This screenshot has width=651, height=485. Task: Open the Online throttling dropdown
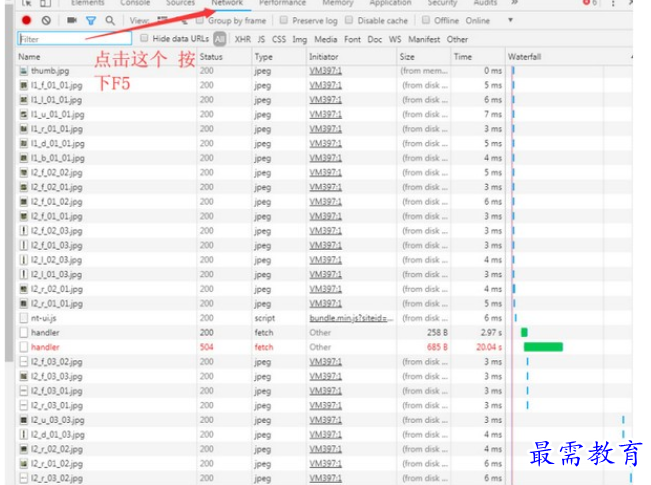489,20
